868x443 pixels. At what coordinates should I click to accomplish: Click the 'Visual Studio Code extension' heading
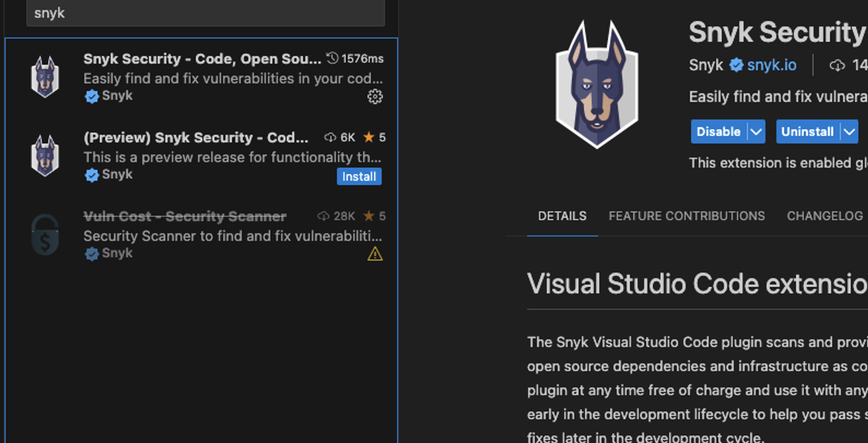pyautogui.click(x=697, y=284)
